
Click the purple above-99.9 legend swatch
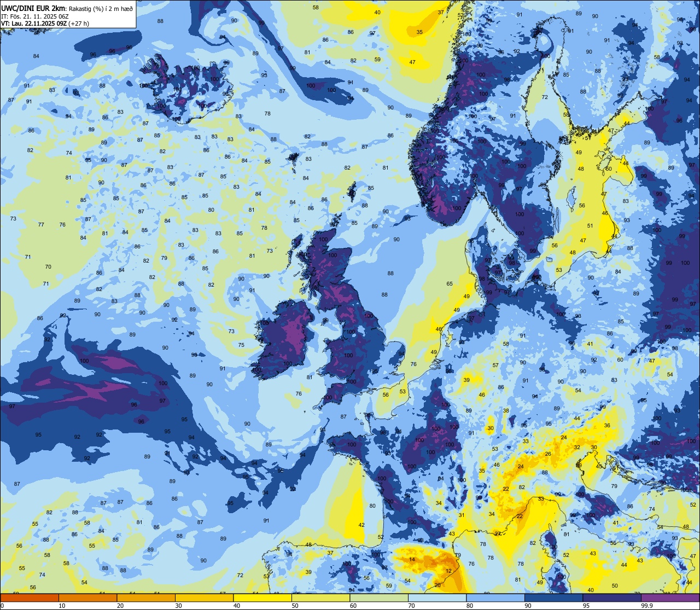click(670, 598)
